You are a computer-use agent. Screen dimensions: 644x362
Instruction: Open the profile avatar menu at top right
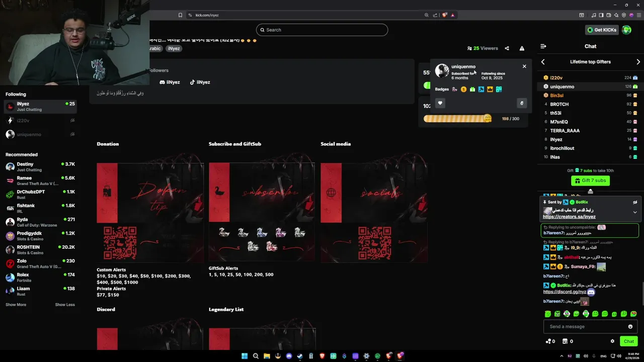pyautogui.click(x=626, y=30)
